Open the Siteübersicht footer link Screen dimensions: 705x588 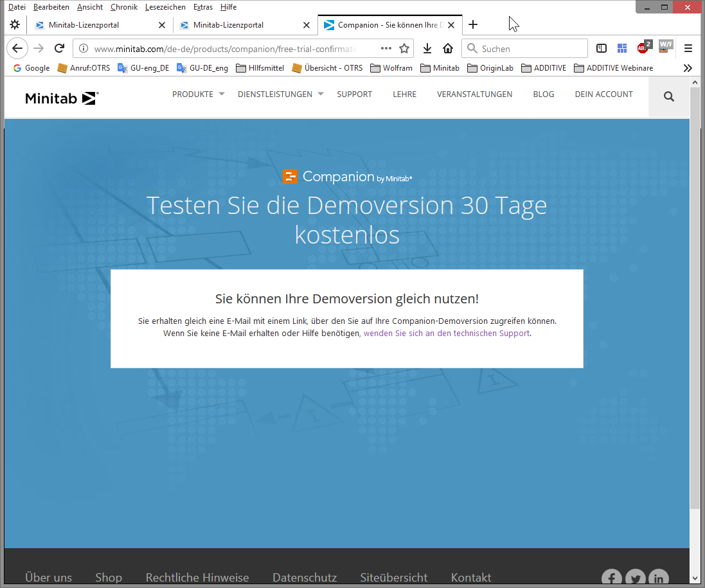point(394,578)
